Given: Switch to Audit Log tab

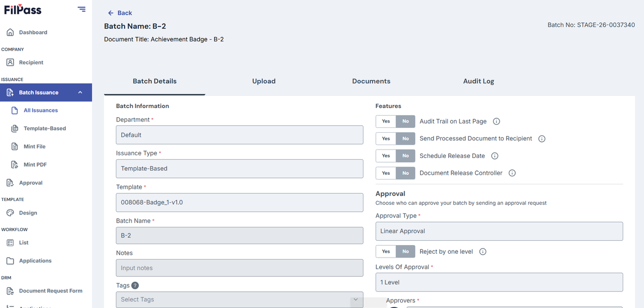Looking at the screenshot, I should [x=479, y=81].
